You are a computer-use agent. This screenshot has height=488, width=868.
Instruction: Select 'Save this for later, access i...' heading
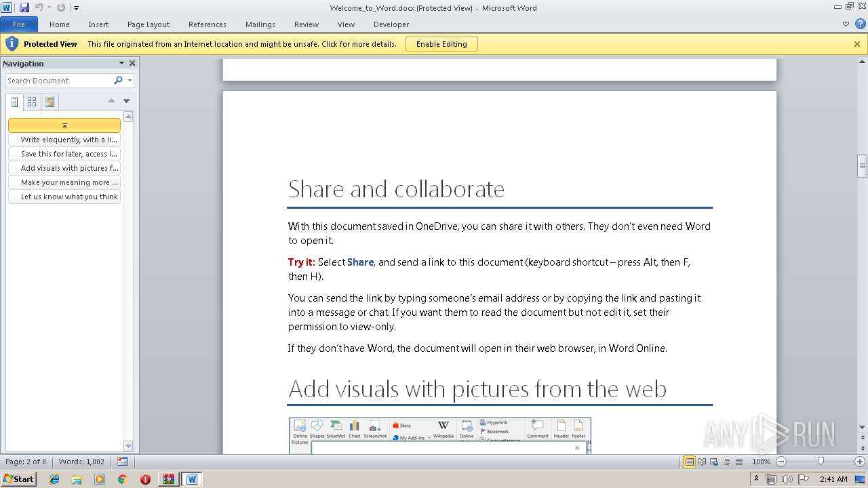64,154
